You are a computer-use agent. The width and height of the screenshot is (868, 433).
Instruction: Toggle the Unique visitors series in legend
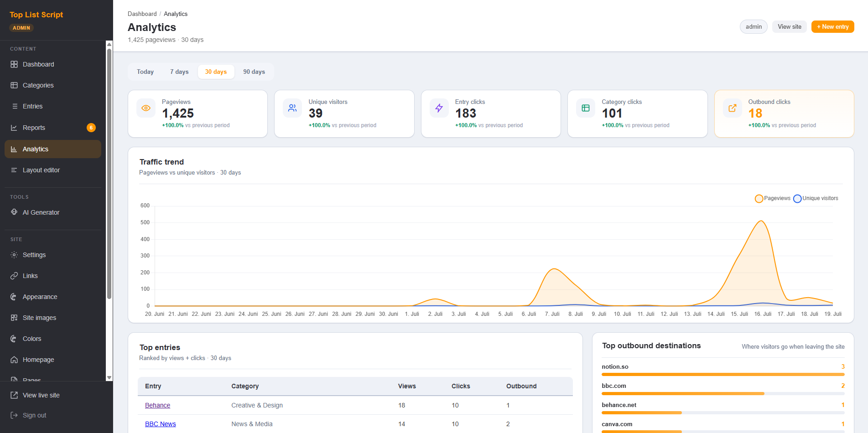click(816, 198)
